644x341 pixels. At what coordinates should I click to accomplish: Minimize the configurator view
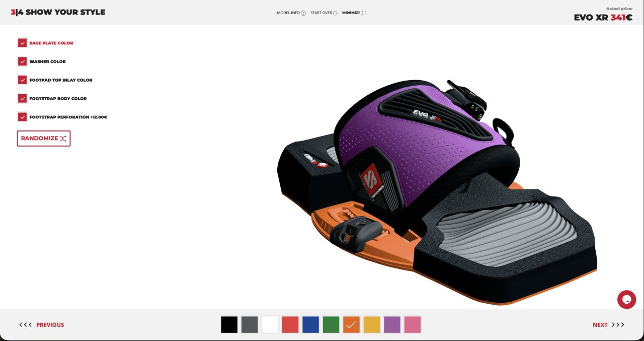point(354,13)
